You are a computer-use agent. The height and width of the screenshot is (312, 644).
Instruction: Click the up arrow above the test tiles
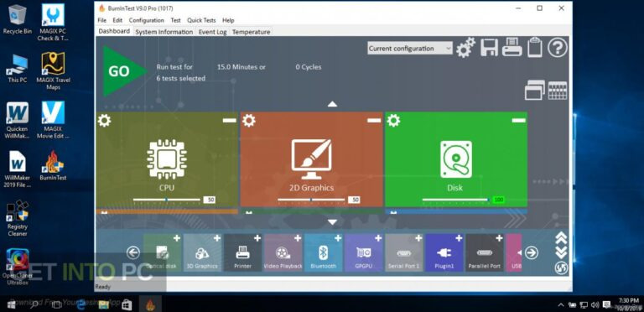[x=332, y=104]
